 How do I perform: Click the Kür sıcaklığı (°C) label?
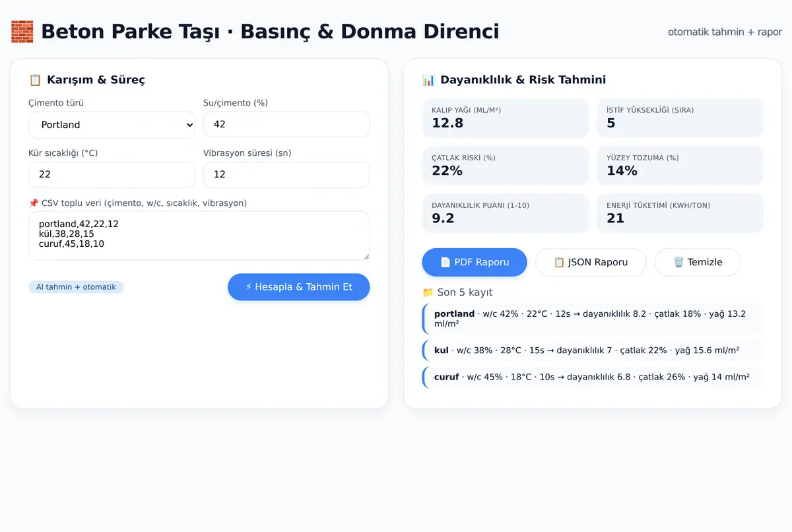pos(63,153)
